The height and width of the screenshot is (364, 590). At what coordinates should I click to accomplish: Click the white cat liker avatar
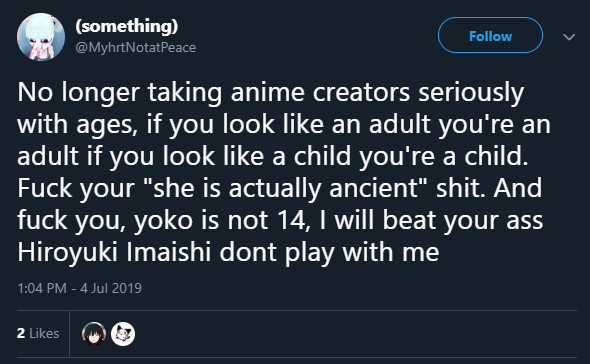(x=123, y=334)
